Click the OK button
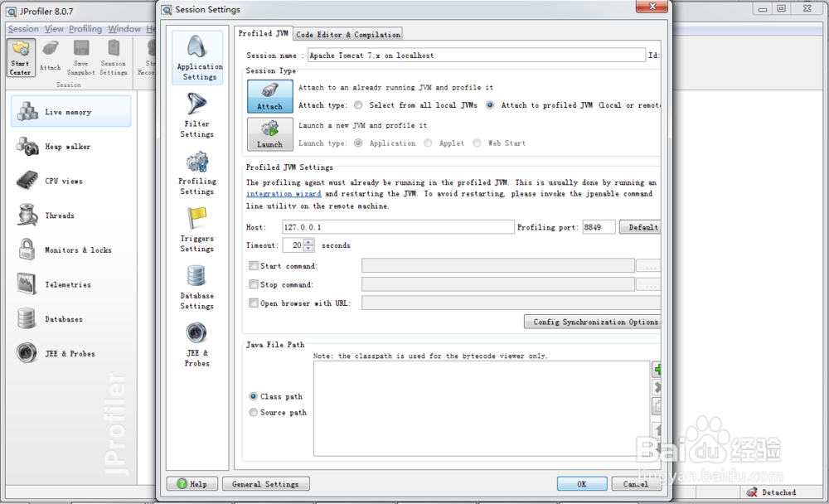This screenshot has height=504, width=829. click(x=582, y=484)
